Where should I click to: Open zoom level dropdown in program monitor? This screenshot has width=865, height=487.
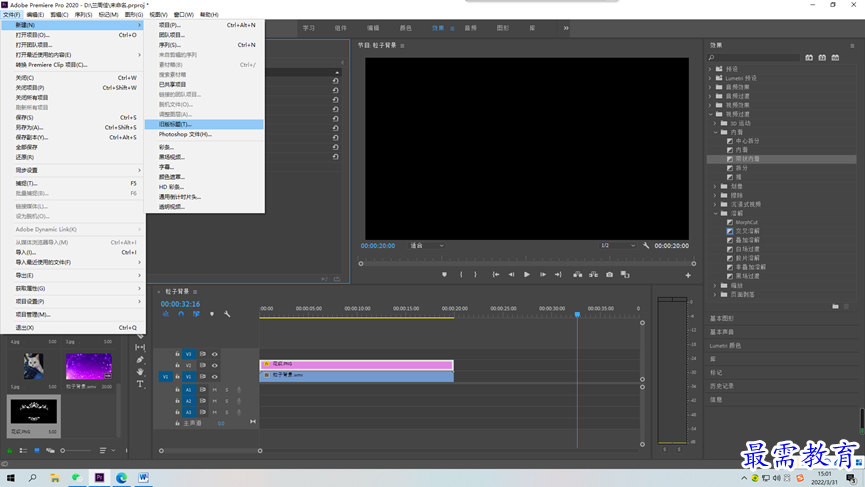click(426, 245)
